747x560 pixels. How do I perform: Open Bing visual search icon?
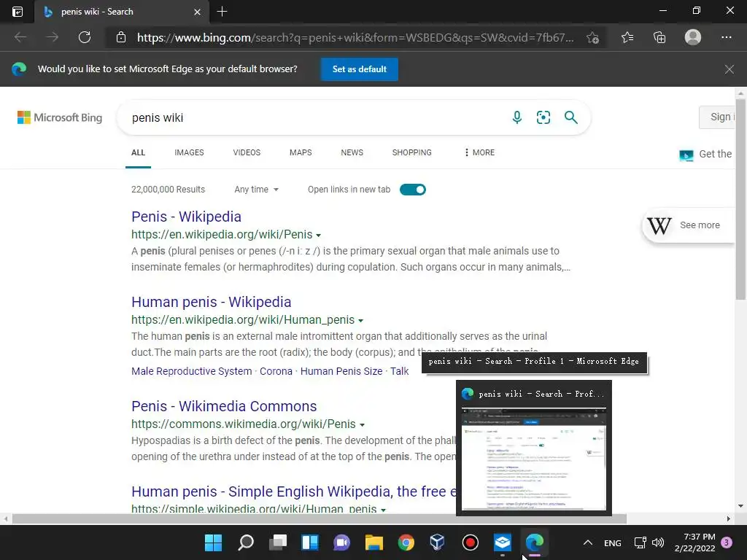click(x=543, y=117)
